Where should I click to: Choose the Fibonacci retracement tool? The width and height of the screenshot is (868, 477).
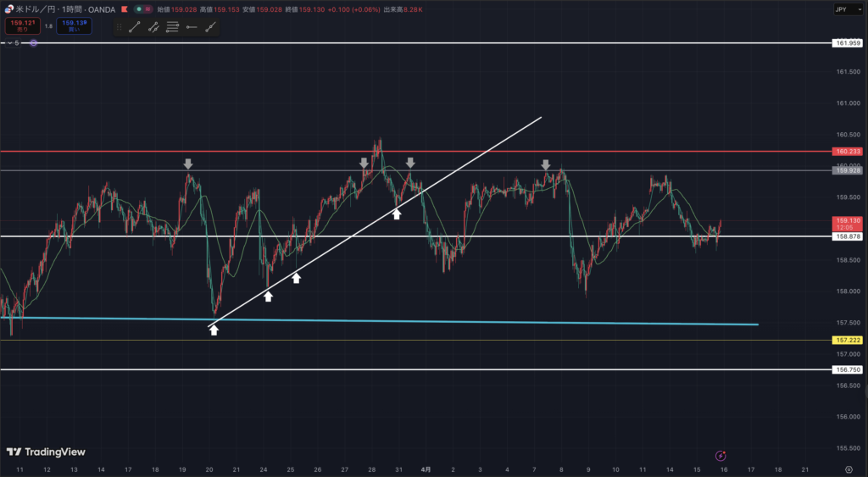172,27
